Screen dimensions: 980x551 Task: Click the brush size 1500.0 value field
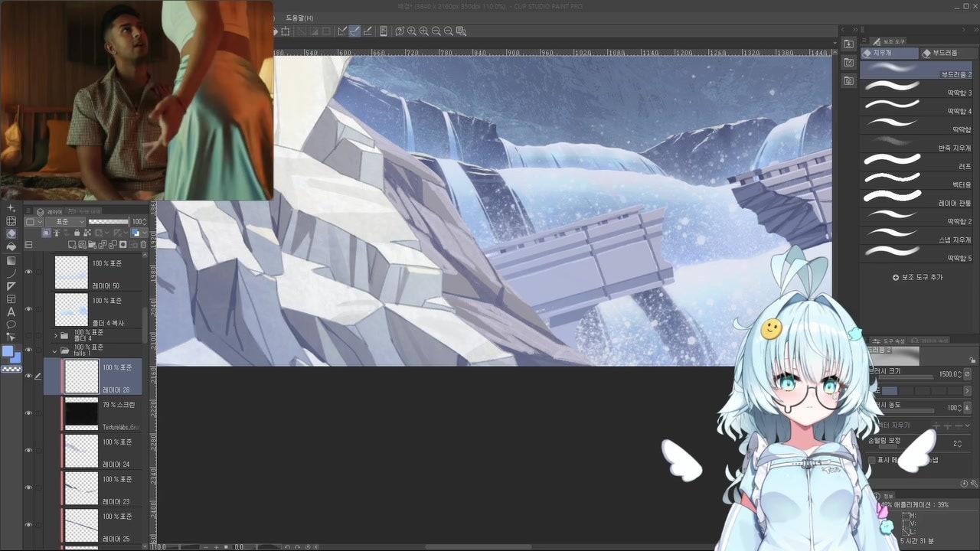click(948, 374)
